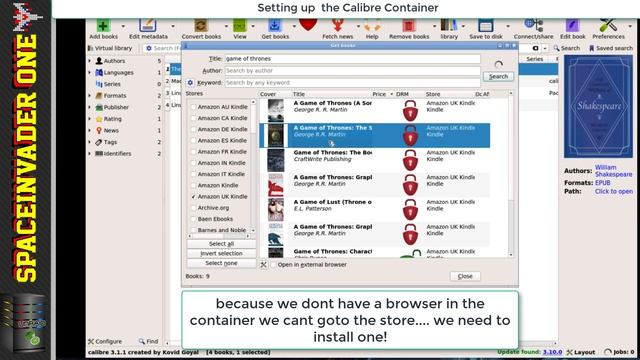Open the View book icon
This screenshot has width=640, height=360.
pyautogui.click(x=240, y=26)
